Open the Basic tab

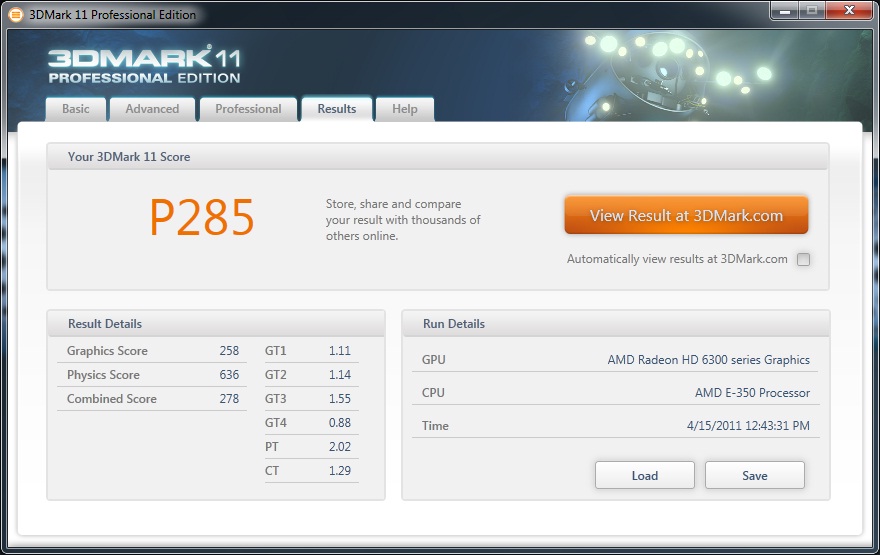[x=76, y=109]
